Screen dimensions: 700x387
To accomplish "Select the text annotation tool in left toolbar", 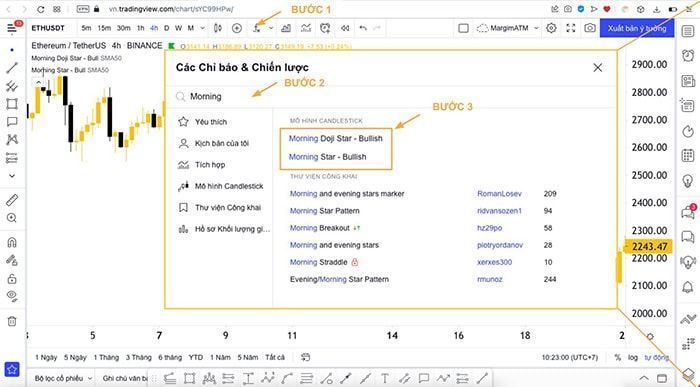I will 12,121.
